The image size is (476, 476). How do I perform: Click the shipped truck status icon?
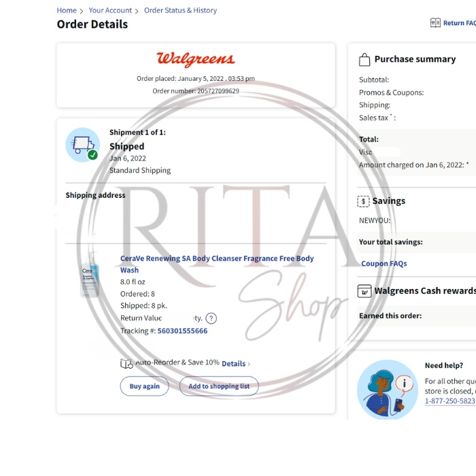click(x=83, y=145)
